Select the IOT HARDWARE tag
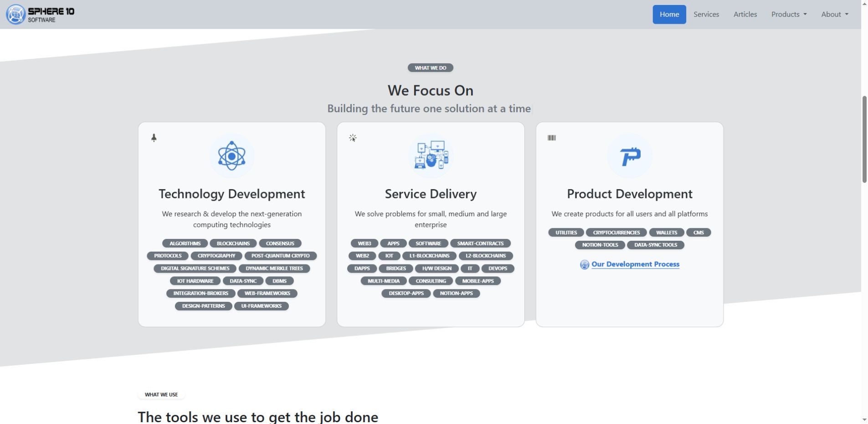868x424 pixels. pyautogui.click(x=195, y=281)
